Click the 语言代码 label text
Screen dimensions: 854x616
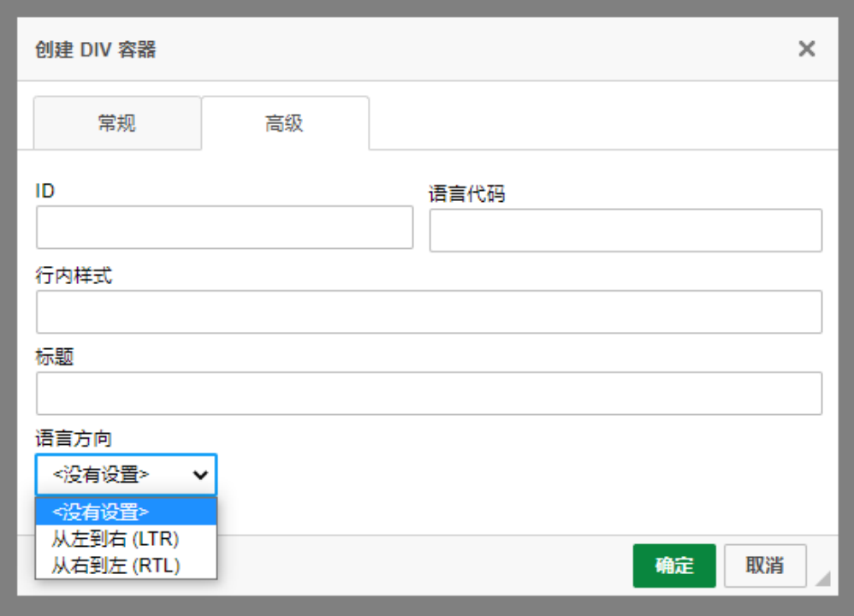coord(466,194)
